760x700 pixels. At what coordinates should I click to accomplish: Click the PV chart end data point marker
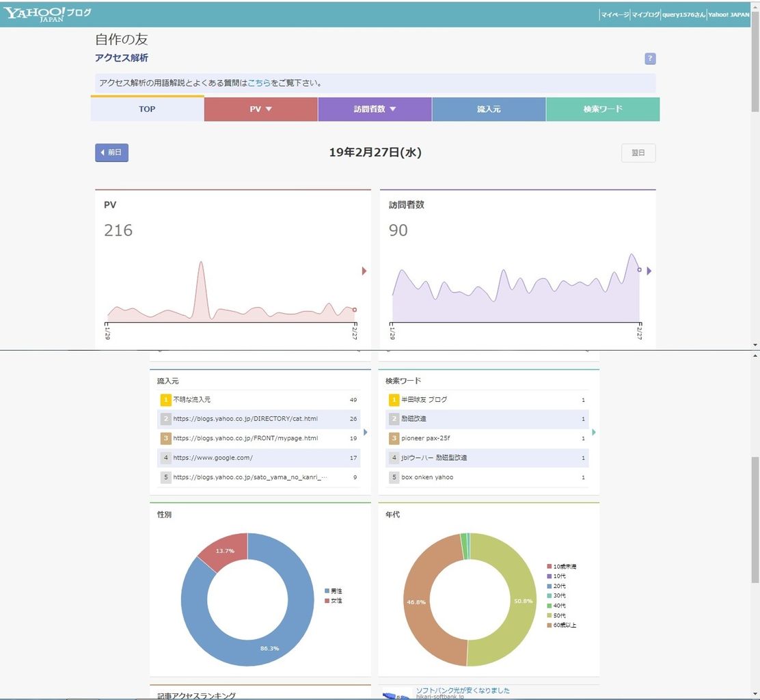pyautogui.click(x=355, y=310)
